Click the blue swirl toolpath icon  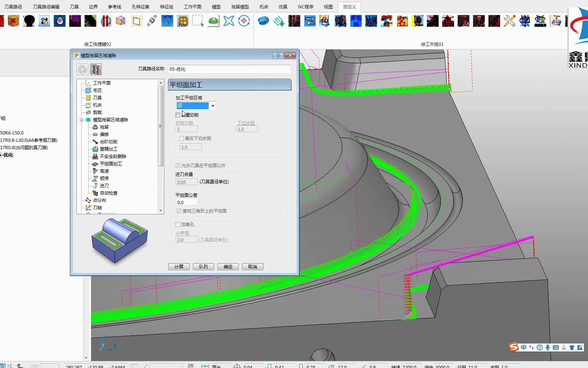[263, 21]
